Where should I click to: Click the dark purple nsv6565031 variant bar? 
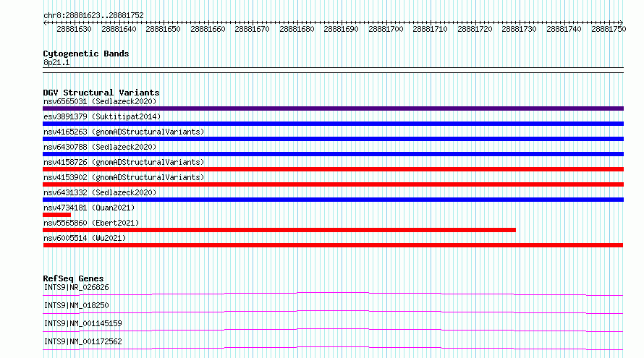(x=333, y=108)
